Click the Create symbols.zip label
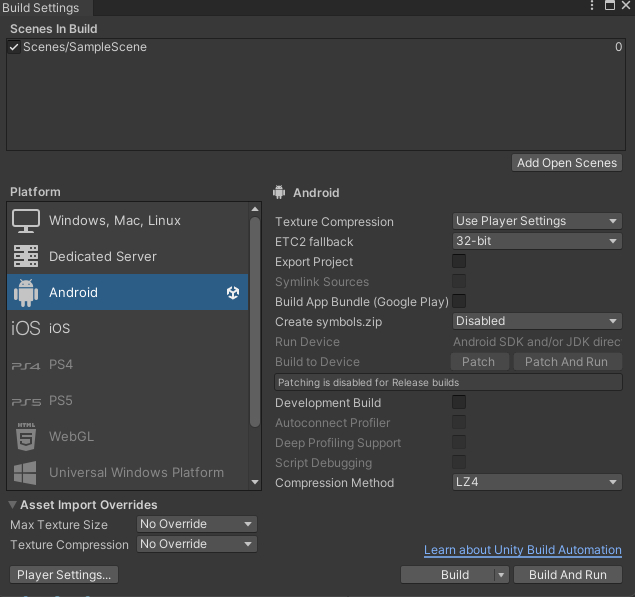Viewport: 635px width, 597px height. coord(328,322)
